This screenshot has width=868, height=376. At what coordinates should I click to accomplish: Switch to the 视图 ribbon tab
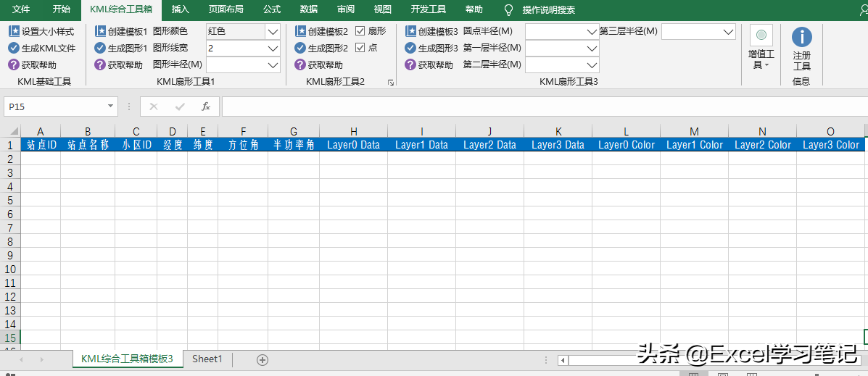[x=383, y=9]
